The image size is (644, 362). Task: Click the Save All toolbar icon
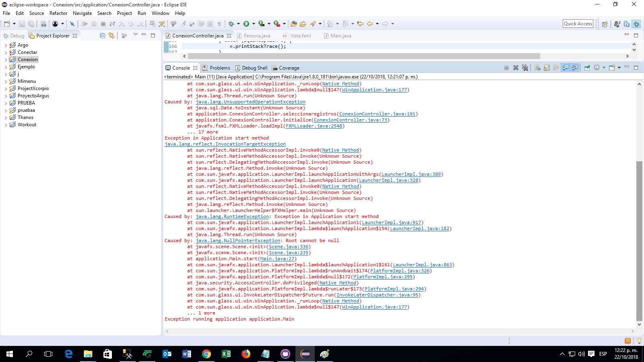click(31, 23)
